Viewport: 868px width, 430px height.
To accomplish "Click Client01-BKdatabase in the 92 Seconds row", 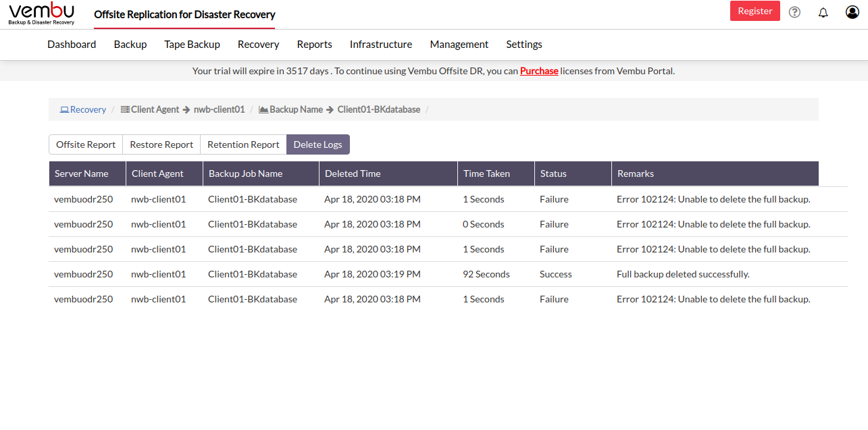I will [x=253, y=274].
